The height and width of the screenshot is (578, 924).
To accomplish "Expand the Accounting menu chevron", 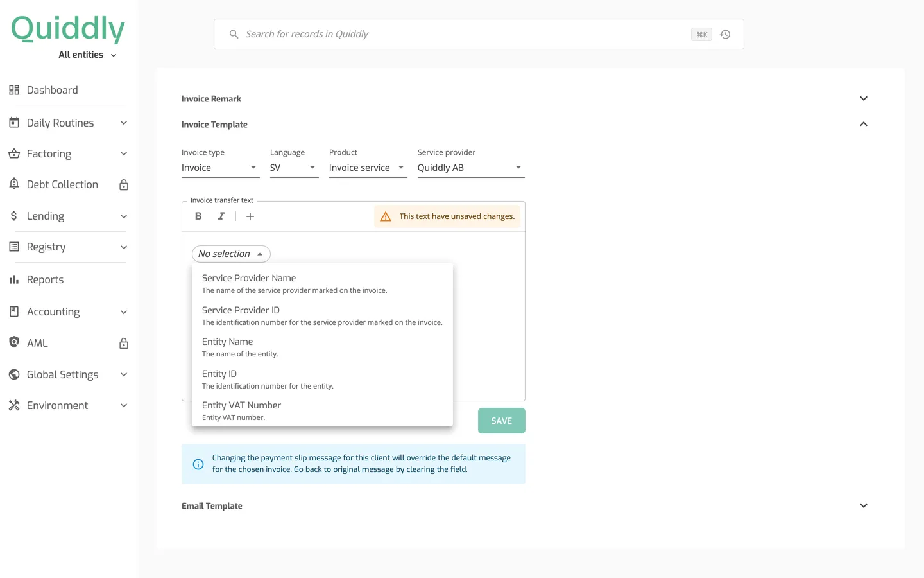I will [124, 312].
